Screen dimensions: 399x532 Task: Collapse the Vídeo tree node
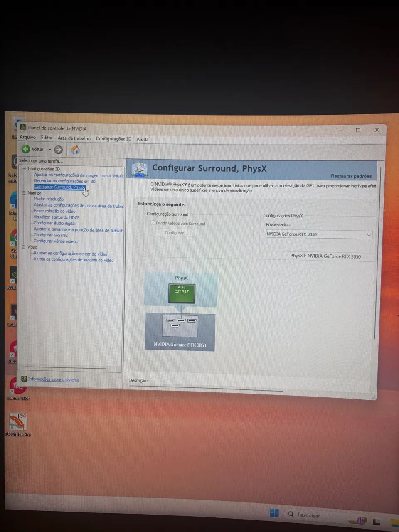click(x=24, y=247)
